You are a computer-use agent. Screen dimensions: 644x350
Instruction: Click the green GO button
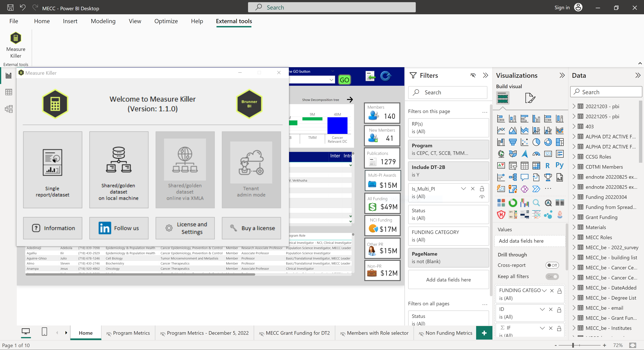tap(344, 80)
